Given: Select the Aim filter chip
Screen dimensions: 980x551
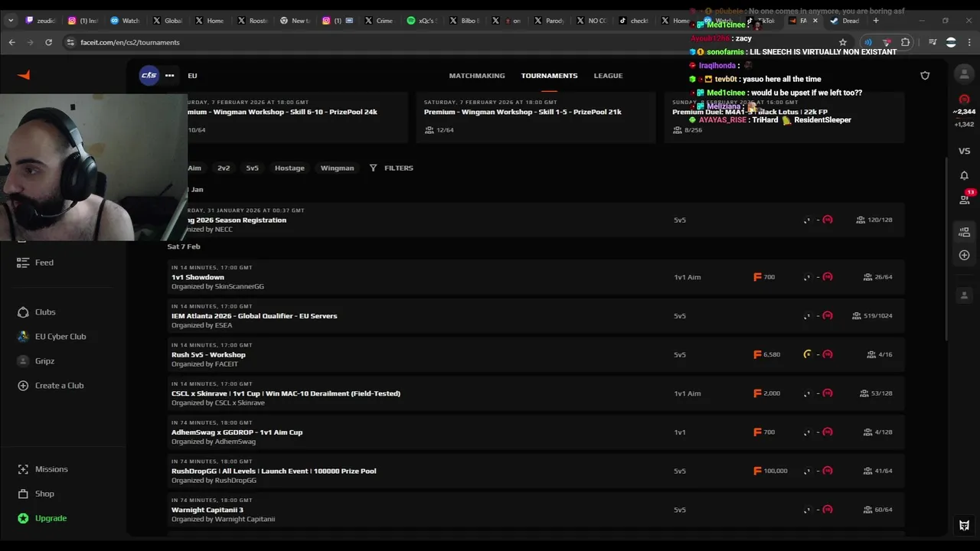Looking at the screenshot, I should [x=194, y=168].
